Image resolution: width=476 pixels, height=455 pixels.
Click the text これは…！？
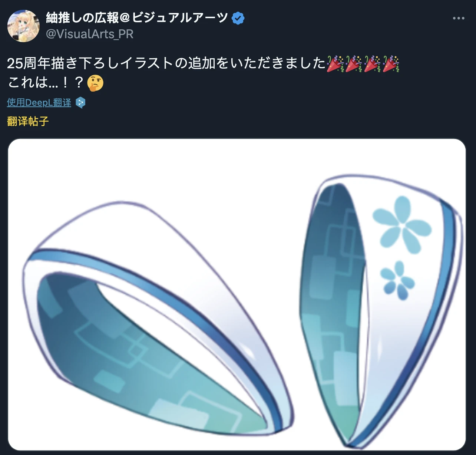46,82
